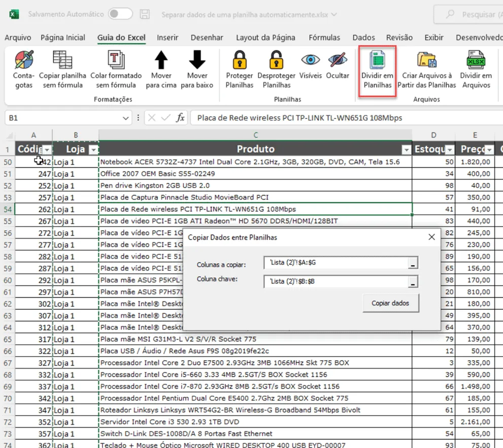Click the Colunas a copiar field
The width and height of the screenshot is (503, 448).
(x=336, y=263)
